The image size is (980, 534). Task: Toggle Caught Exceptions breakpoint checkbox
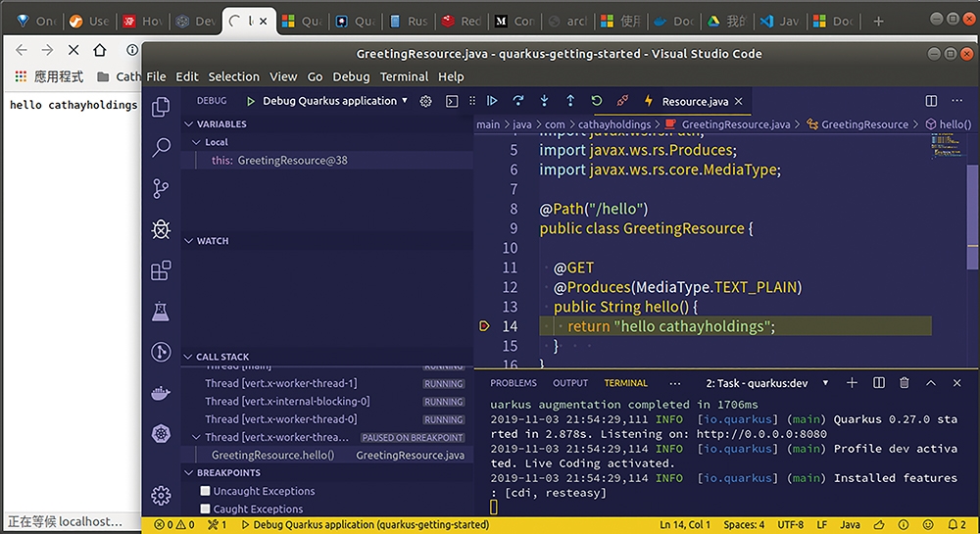pyautogui.click(x=205, y=509)
